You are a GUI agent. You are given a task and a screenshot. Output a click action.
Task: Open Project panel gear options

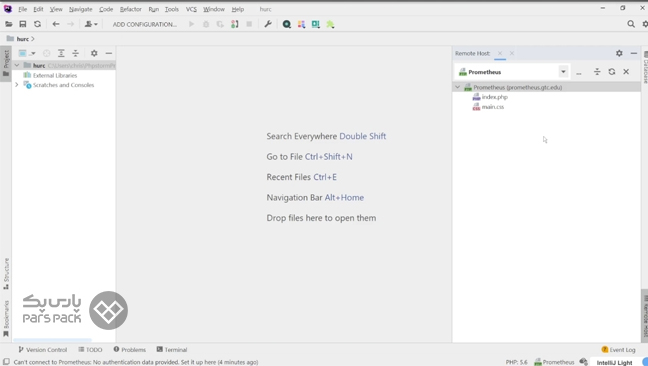tap(94, 53)
